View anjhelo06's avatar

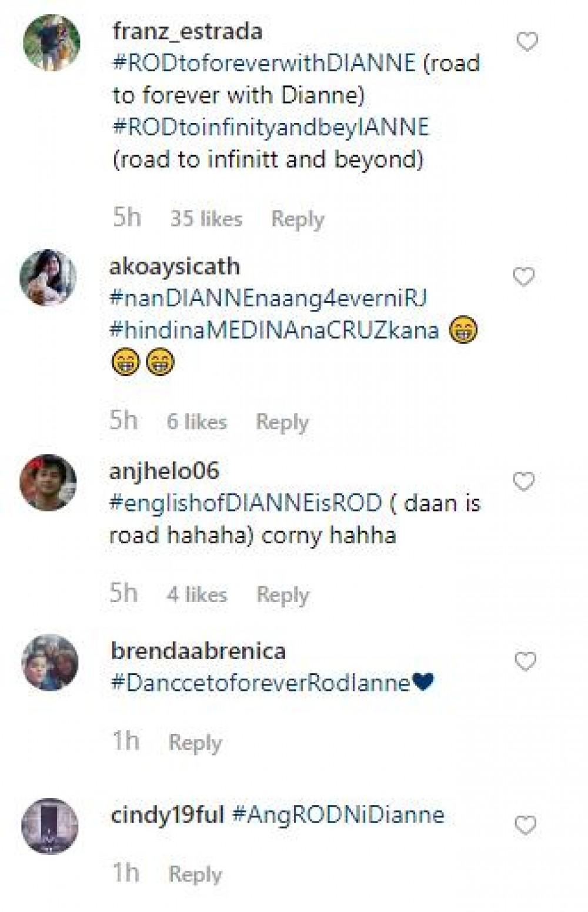[x=48, y=483]
